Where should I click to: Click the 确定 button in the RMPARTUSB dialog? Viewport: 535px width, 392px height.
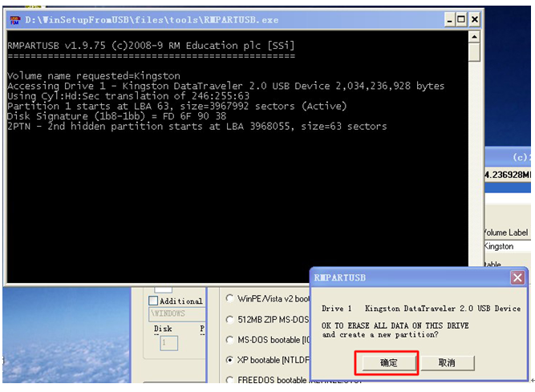389,362
